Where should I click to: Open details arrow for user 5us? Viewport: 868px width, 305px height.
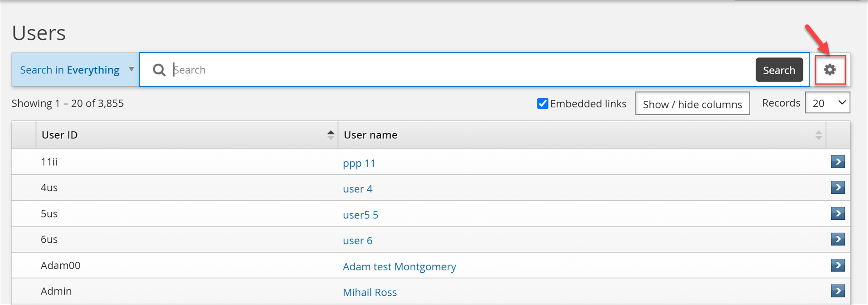(838, 214)
